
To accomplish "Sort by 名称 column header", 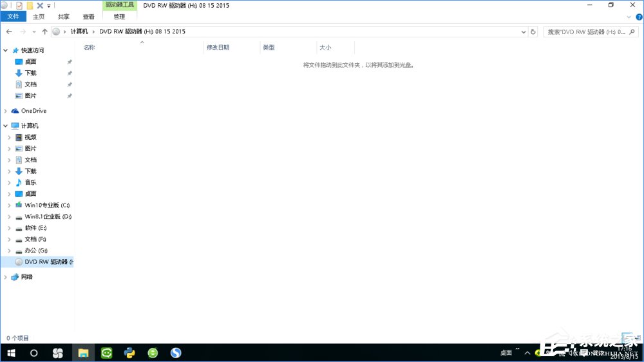I will (x=89, y=47).
